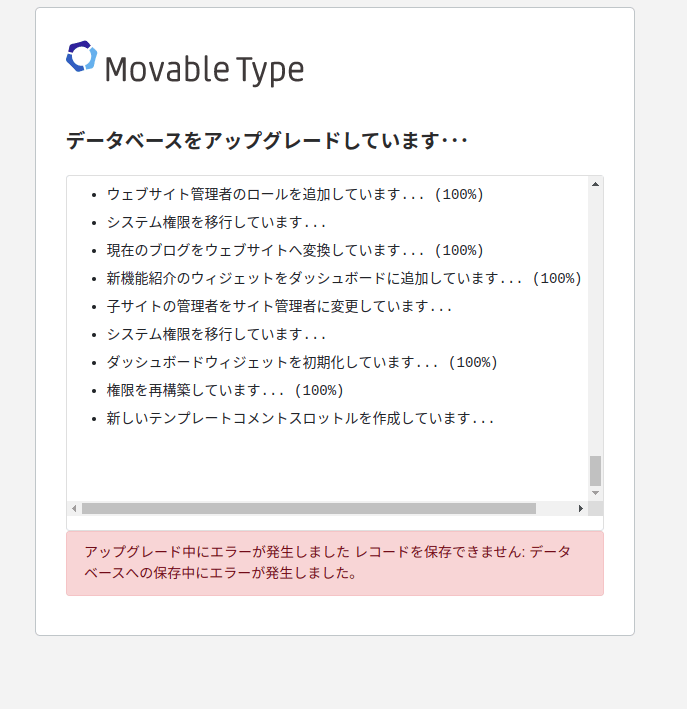The height and width of the screenshot is (709, 687).
Task: Click the log line "新しいテンプレートコメントスロットルを作成しています"
Action: point(300,419)
